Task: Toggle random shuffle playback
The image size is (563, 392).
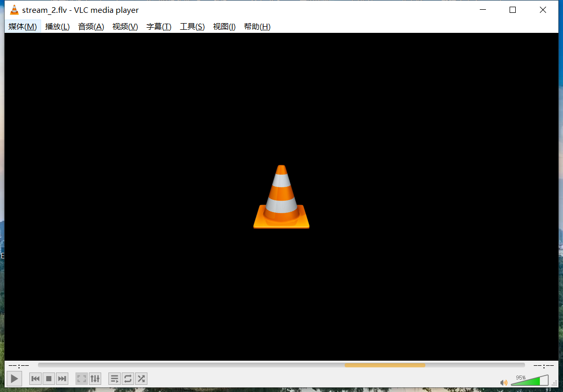Action: tap(141, 379)
